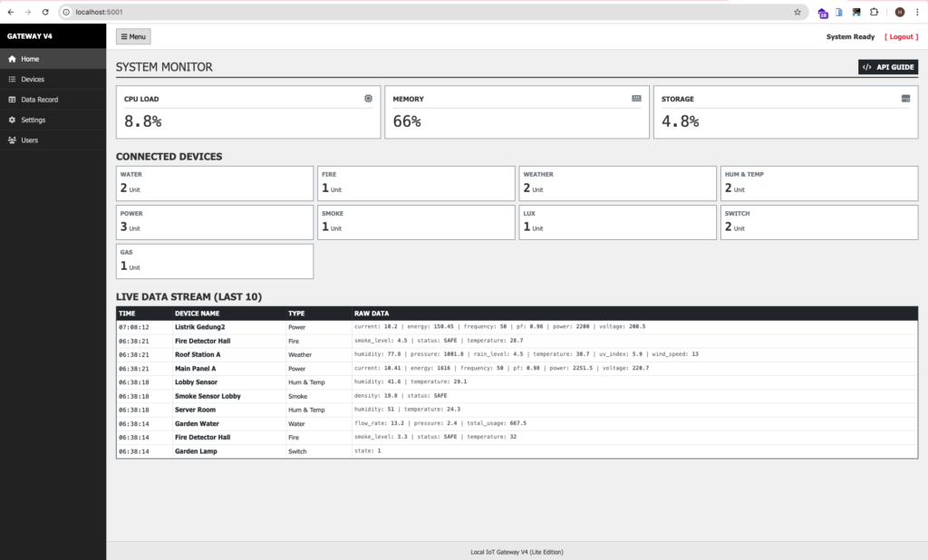Click the browser bookmark star icon
The image size is (928, 560).
click(797, 12)
